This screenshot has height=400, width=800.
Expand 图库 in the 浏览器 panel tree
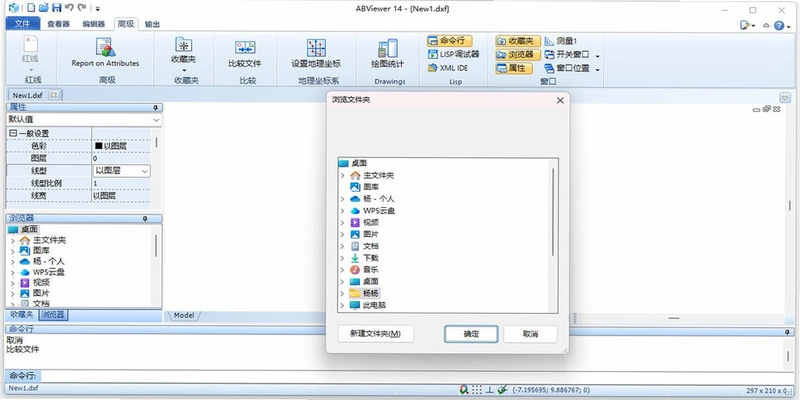(12, 251)
